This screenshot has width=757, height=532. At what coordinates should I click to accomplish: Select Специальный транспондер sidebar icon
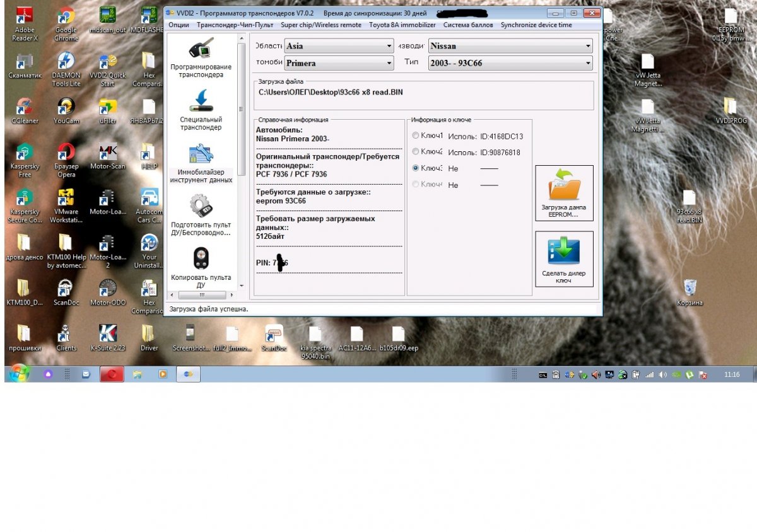coord(201,111)
